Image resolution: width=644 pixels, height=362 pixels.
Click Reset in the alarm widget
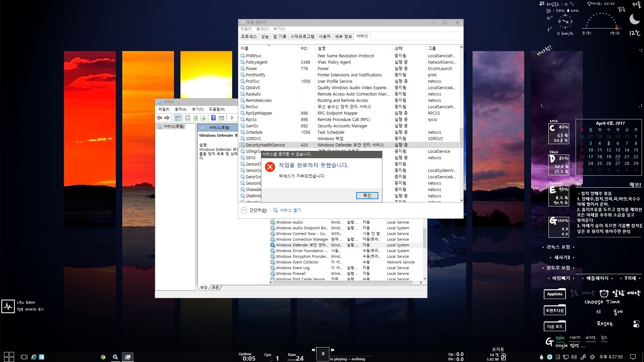[605, 323]
